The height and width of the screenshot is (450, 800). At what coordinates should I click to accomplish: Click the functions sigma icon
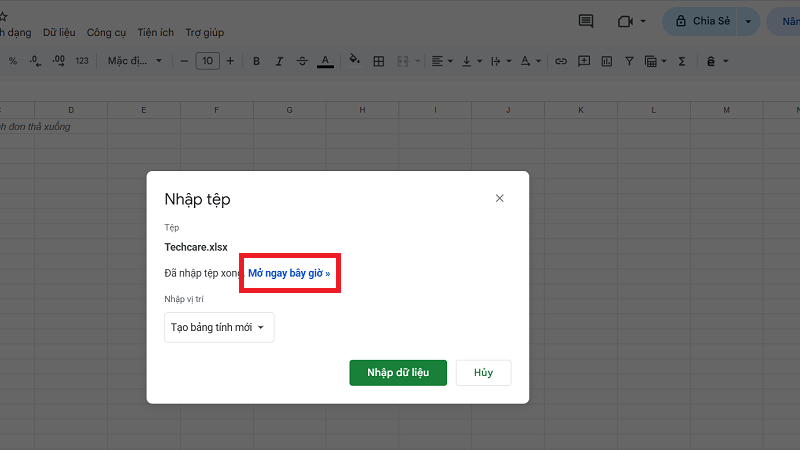point(682,61)
